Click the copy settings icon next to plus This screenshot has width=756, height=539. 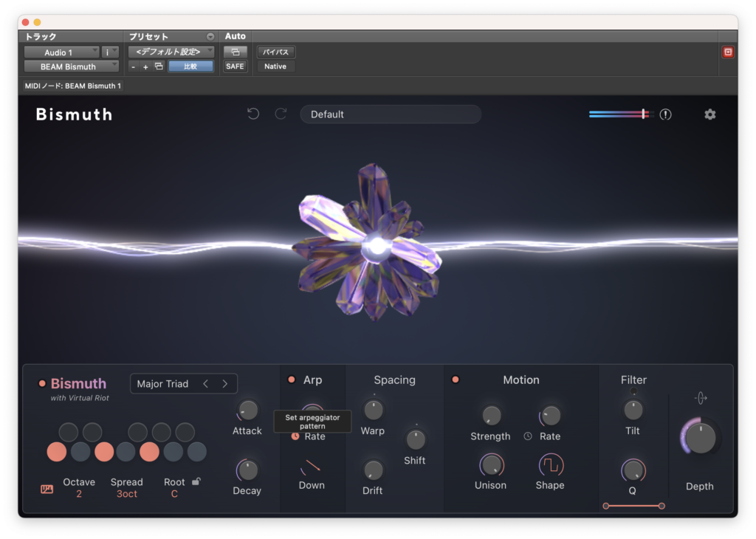[159, 66]
